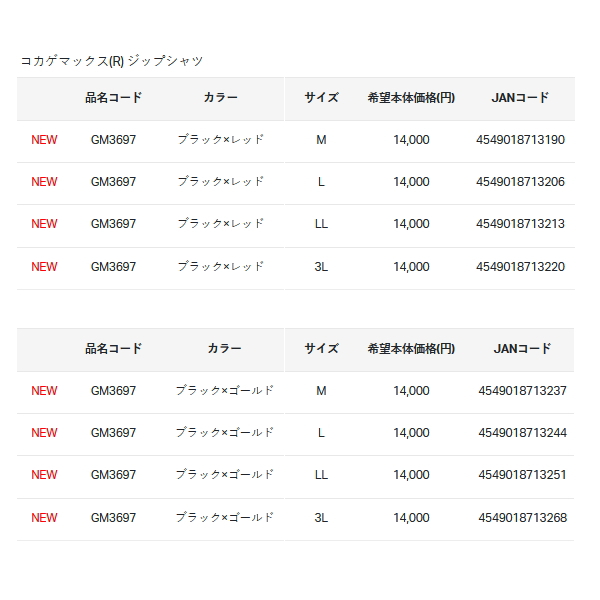
Task: Select JAN code 4549018713244
Action: (x=522, y=433)
